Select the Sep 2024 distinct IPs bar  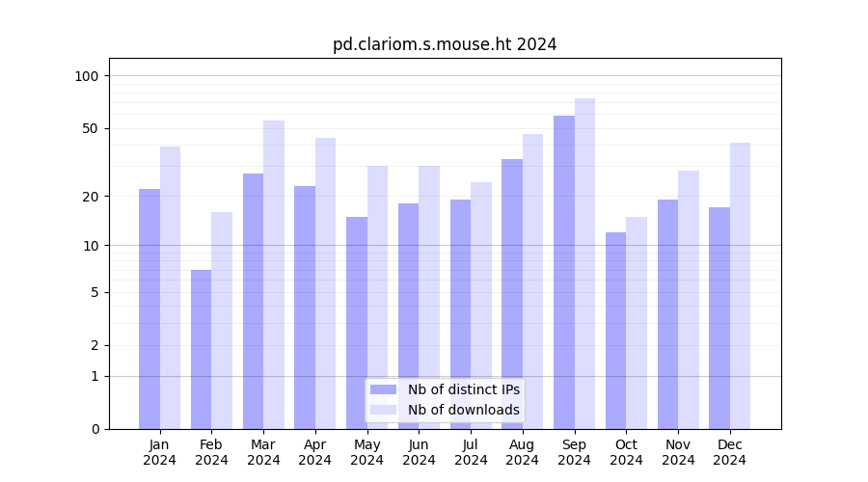point(564,272)
